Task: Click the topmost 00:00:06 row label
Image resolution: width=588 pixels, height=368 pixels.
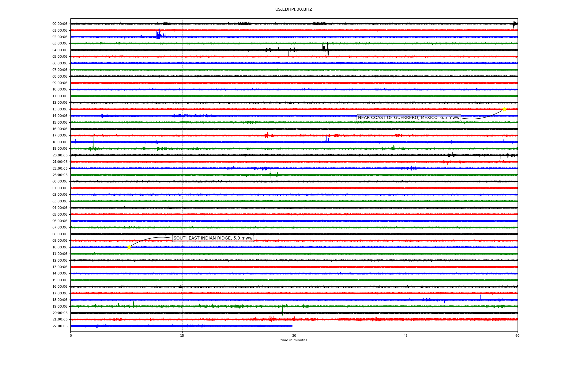Action: (x=60, y=24)
